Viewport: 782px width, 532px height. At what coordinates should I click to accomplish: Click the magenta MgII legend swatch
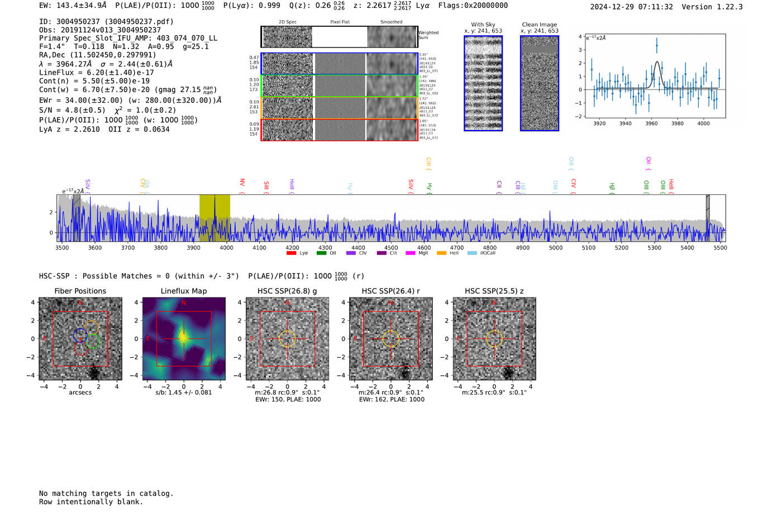411,253
